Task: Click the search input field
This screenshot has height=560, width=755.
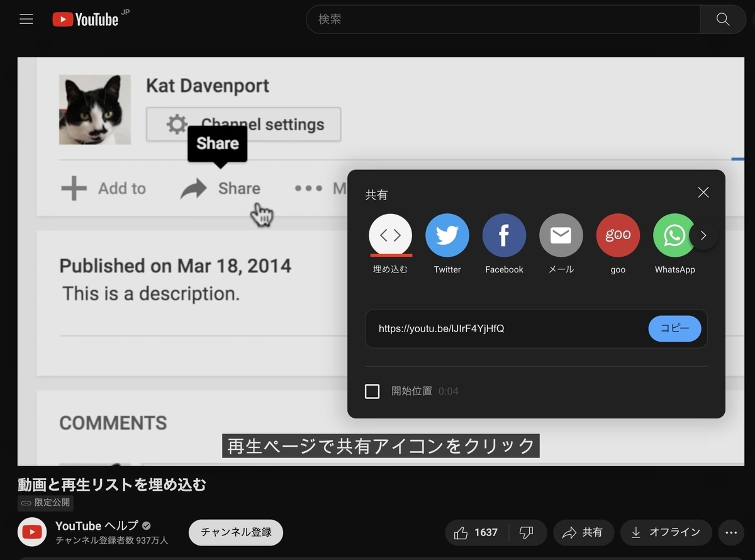Action: (503, 20)
